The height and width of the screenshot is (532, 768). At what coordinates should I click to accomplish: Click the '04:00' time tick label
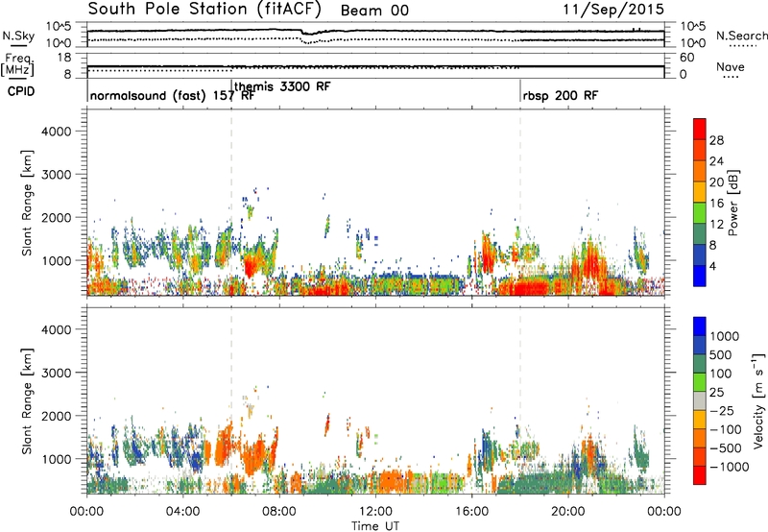click(x=182, y=512)
